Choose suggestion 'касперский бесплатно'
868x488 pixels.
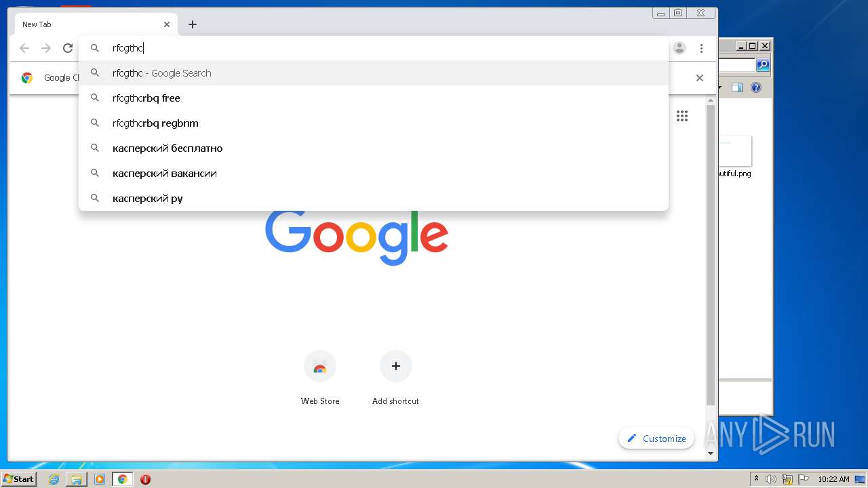374,148
